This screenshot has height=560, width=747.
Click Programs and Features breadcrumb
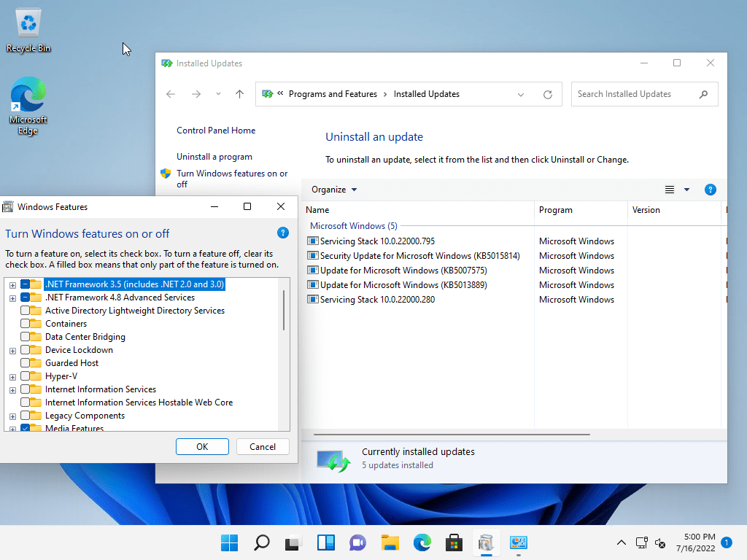[x=333, y=94]
